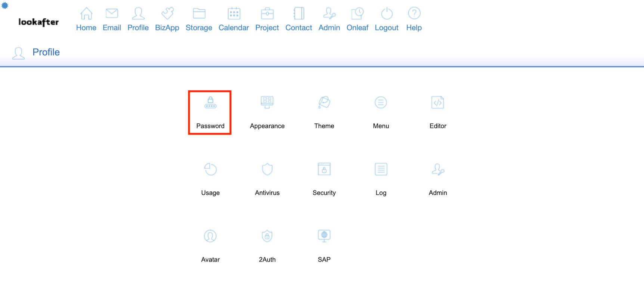Screen dimensions: 644x299
Task: Open the Editor code icon
Action: click(437, 103)
